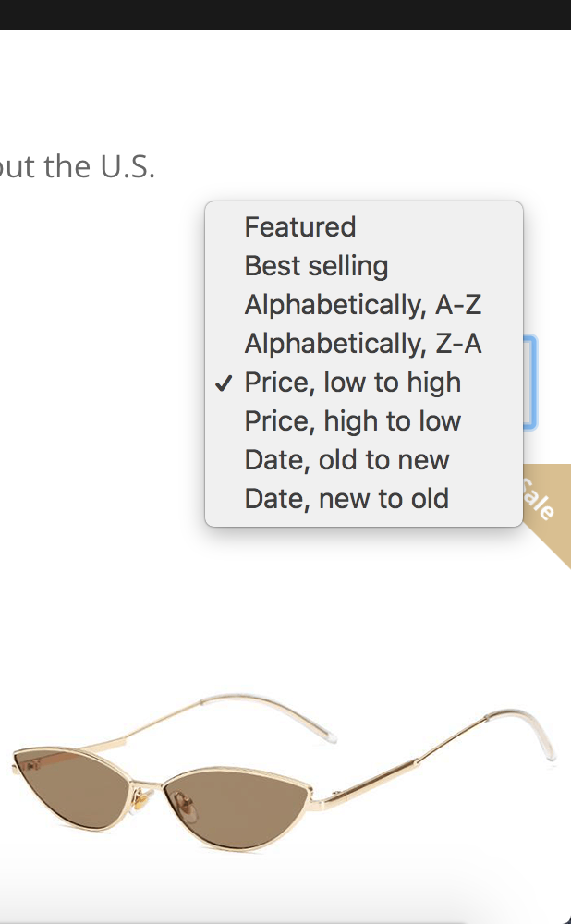Pick the "Alphabetically, Z-A" option
571x924 pixels.
[x=362, y=344]
